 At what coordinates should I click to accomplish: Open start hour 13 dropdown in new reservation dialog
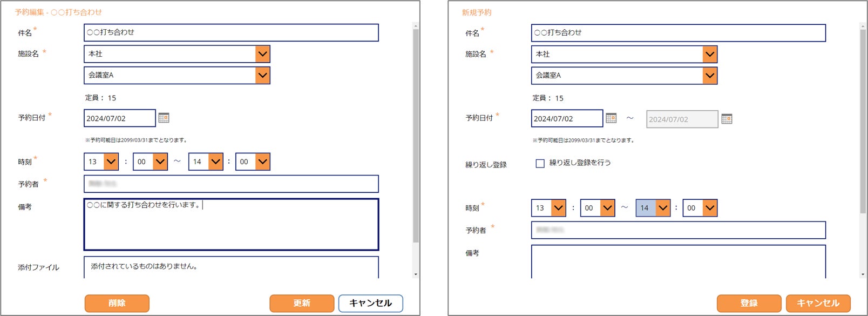tap(558, 208)
